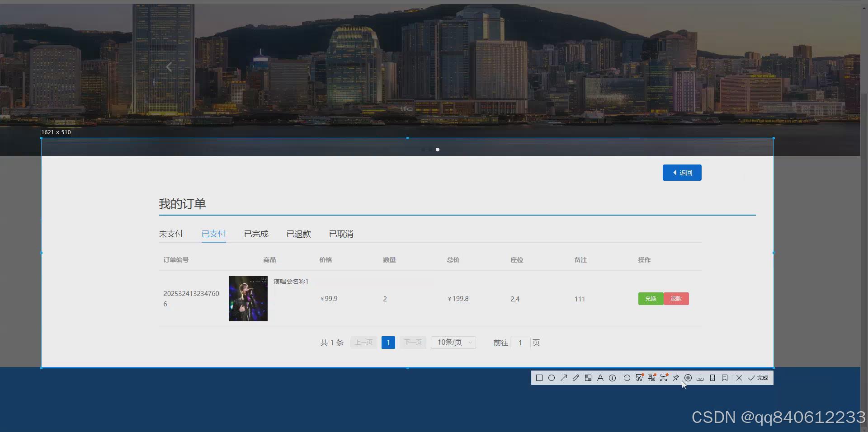This screenshot has height=432, width=868.
Task: Click the red 退款 button
Action: pyautogui.click(x=676, y=299)
